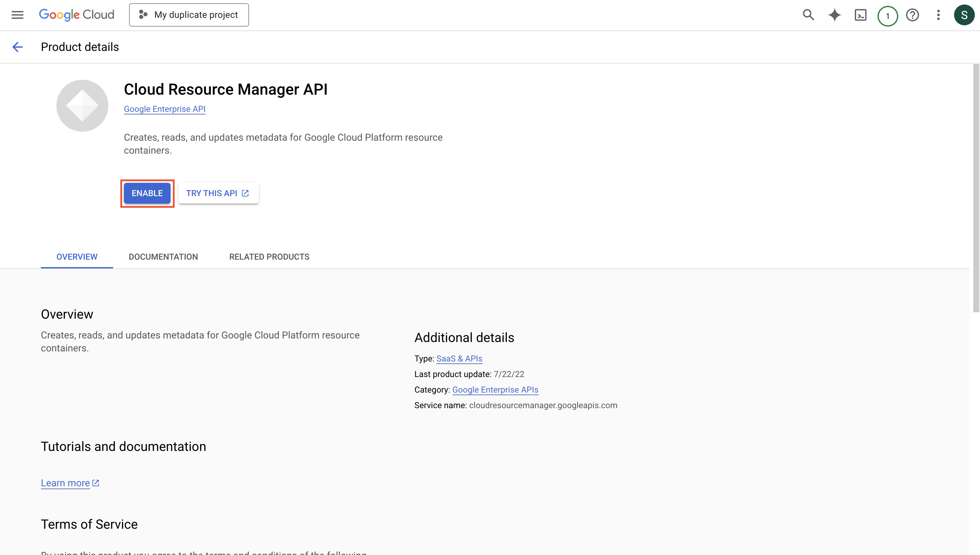
Task: Open Gemini AI assistant sparkle icon
Action: 834,15
